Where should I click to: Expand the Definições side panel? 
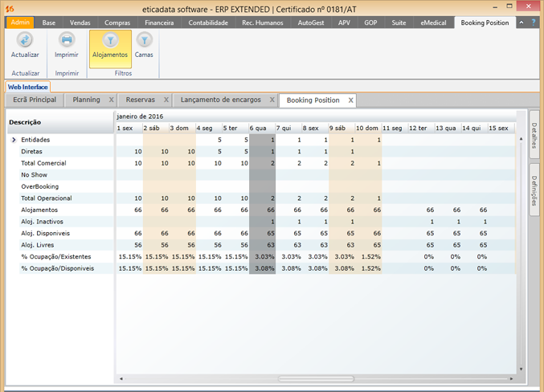tap(534, 190)
